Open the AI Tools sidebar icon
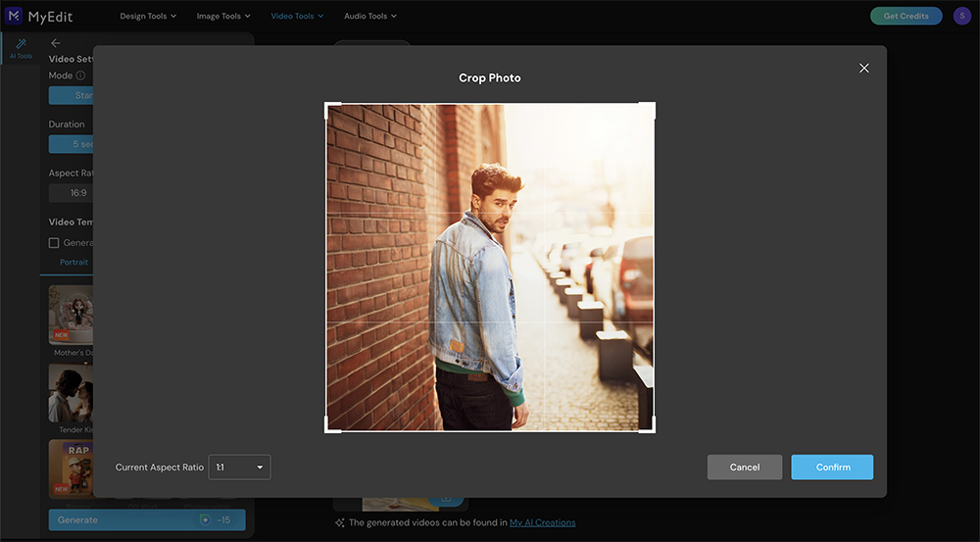This screenshot has height=542, width=980. pyautogui.click(x=21, y=48)
